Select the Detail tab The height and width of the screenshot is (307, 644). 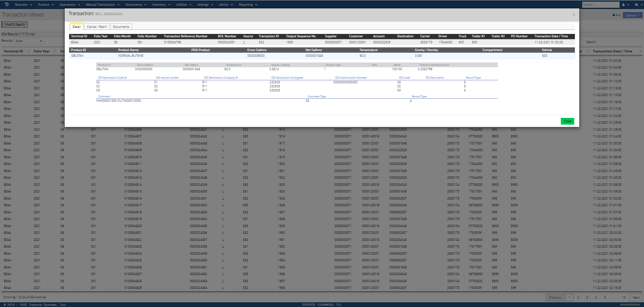76,27
